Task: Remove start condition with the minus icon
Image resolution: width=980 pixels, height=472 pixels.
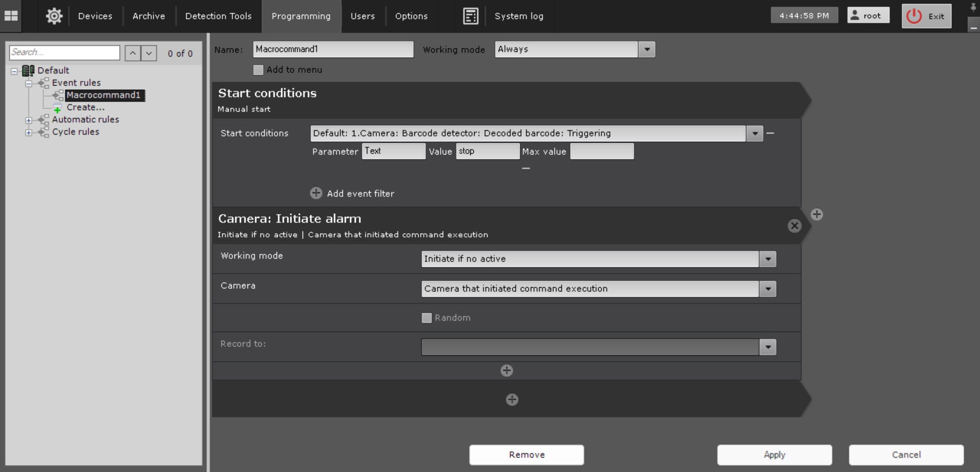Action: pos(770,134)
